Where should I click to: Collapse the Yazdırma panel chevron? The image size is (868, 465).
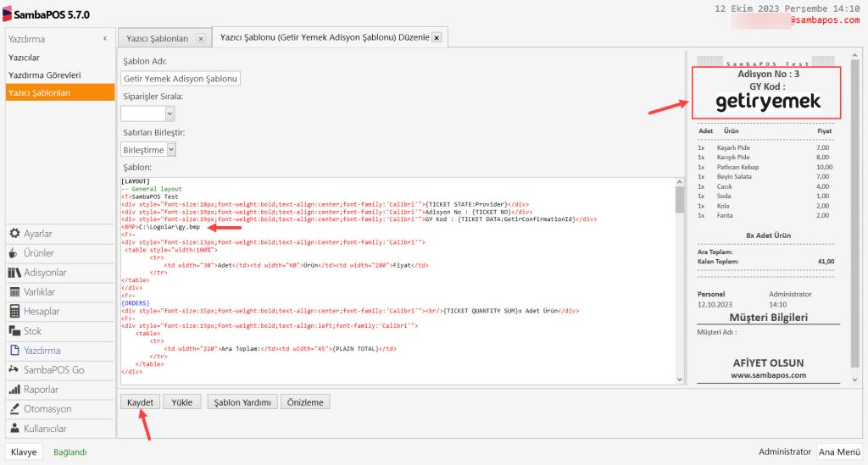[105, 39]
